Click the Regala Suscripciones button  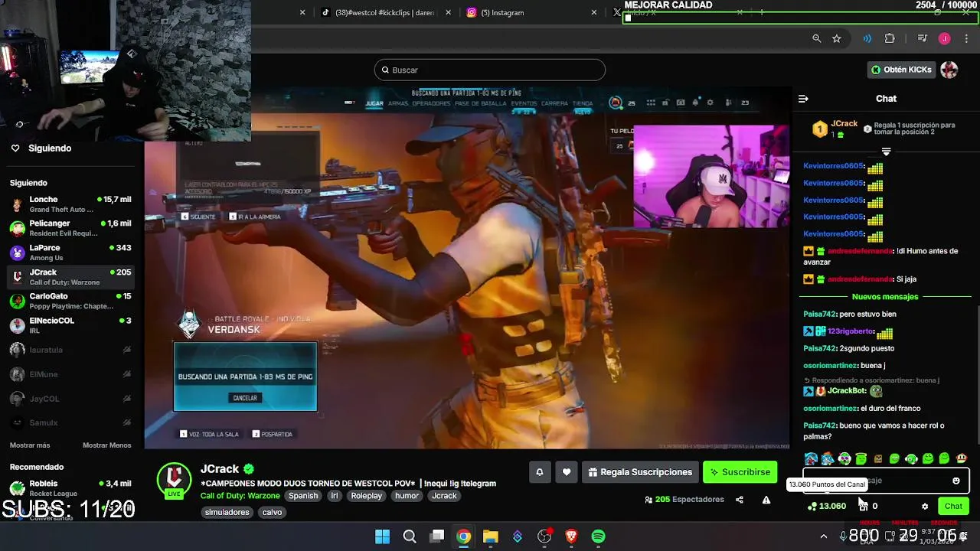click(640, 472)
